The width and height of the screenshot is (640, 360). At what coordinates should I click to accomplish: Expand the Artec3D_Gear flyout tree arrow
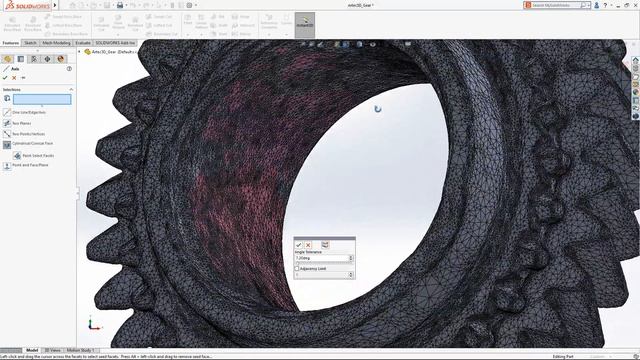(80, 52)
